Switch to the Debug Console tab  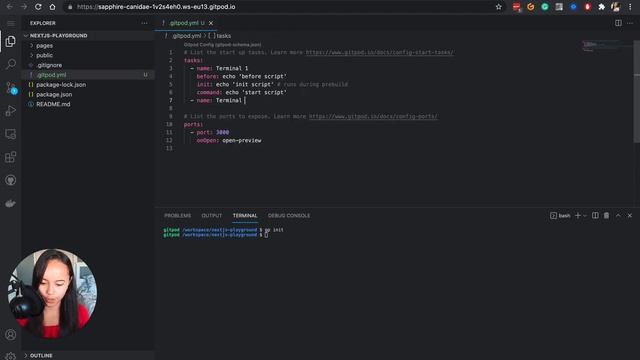[x=289, y=216]
